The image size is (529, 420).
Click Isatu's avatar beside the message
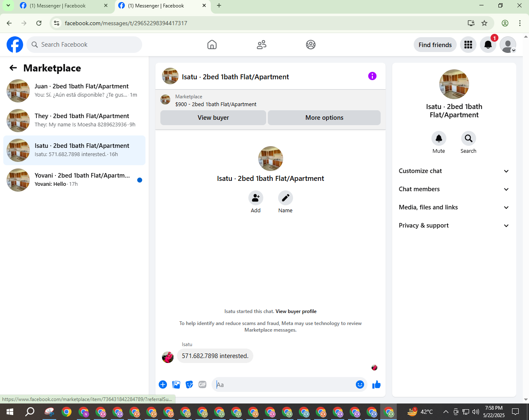point(168,357)
